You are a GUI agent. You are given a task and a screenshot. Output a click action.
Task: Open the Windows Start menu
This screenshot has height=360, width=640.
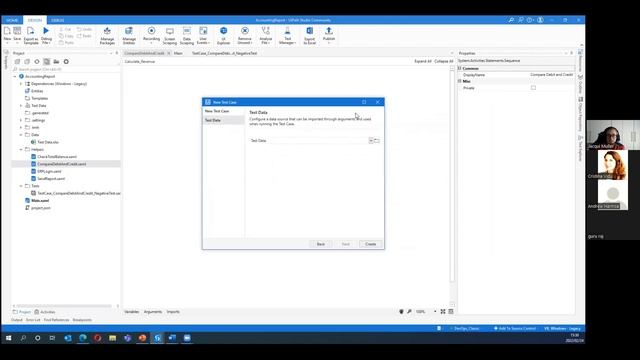click(8, 338)
